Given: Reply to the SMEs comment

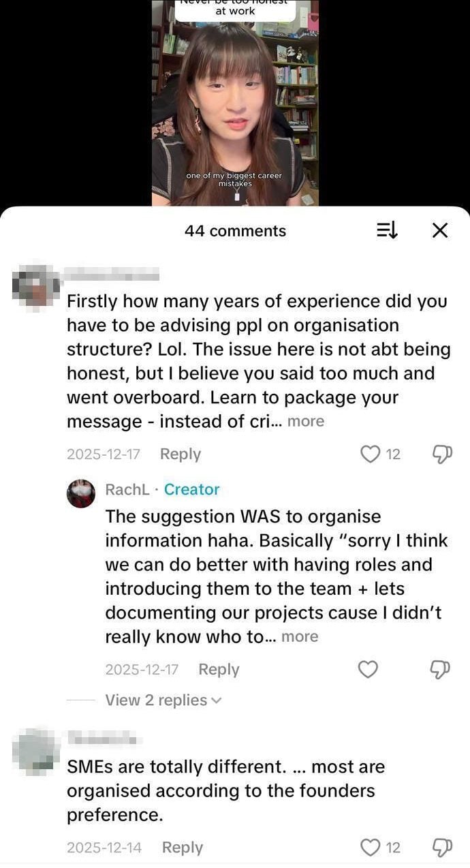Looking at the screenshot, I should coord(182,848).
